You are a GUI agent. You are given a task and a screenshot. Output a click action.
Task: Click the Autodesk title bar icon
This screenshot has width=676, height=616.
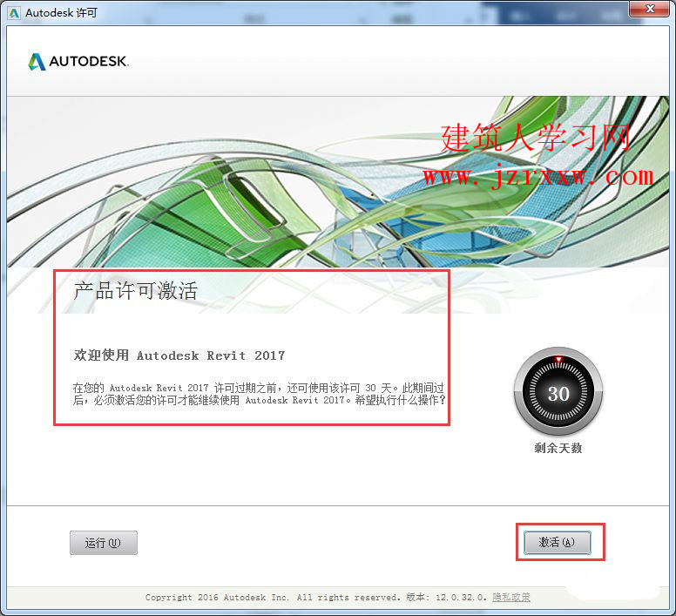pos(14,13)
